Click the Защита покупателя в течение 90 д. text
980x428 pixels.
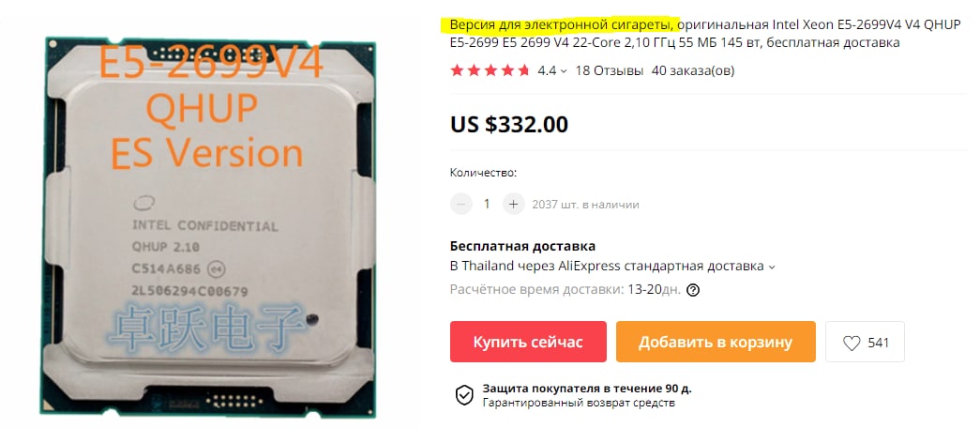(x=587, y=389)
